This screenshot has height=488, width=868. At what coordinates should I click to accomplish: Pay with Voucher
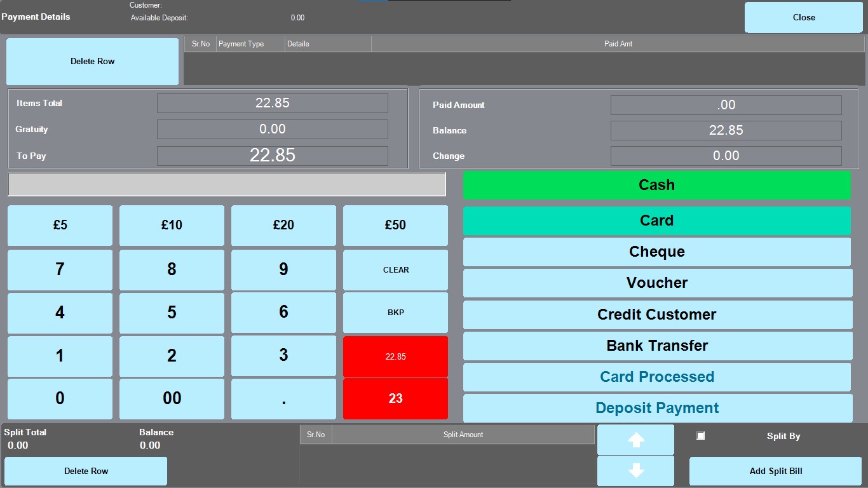pos(656,283)
